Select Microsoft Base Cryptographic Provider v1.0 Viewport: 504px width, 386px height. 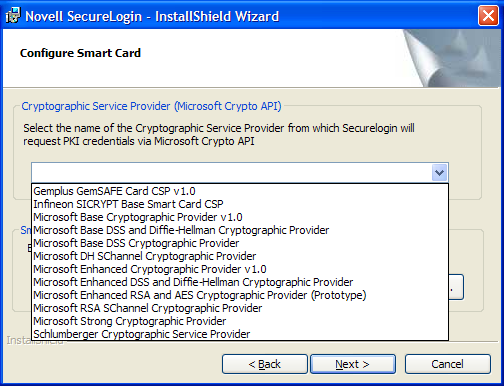tap(240, 217)
